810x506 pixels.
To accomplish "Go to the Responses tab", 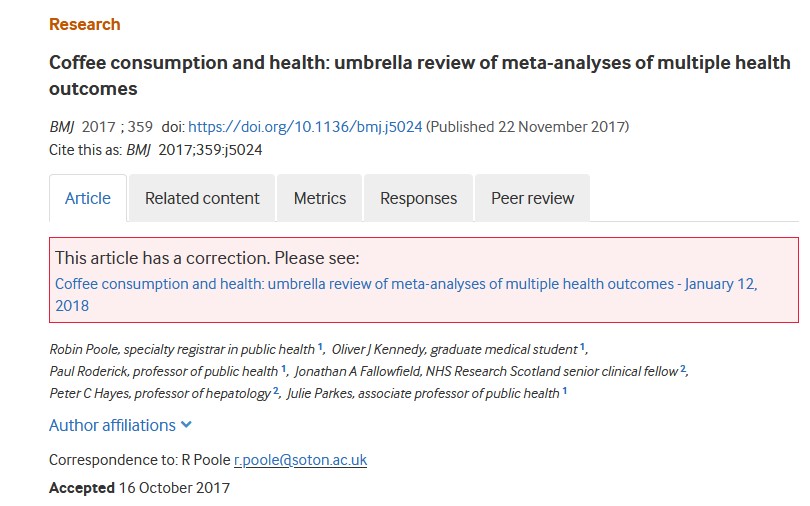I will (418, 198).
